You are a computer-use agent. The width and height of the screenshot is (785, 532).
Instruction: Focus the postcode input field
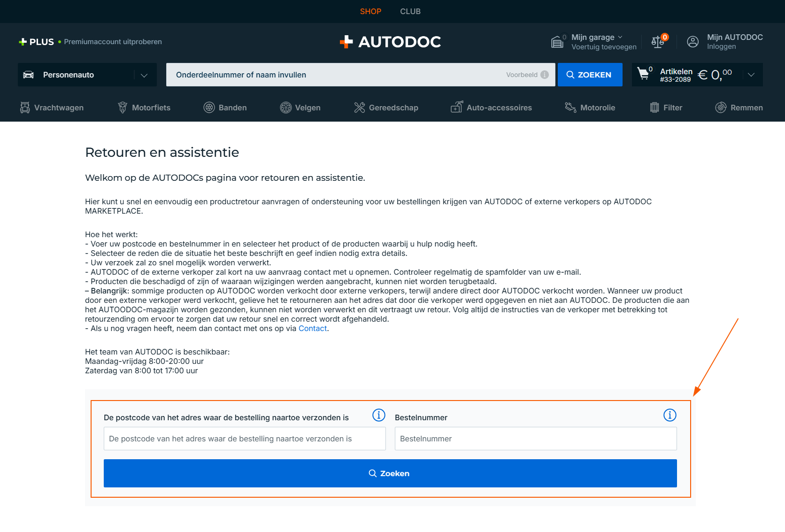tap(245, 439)
